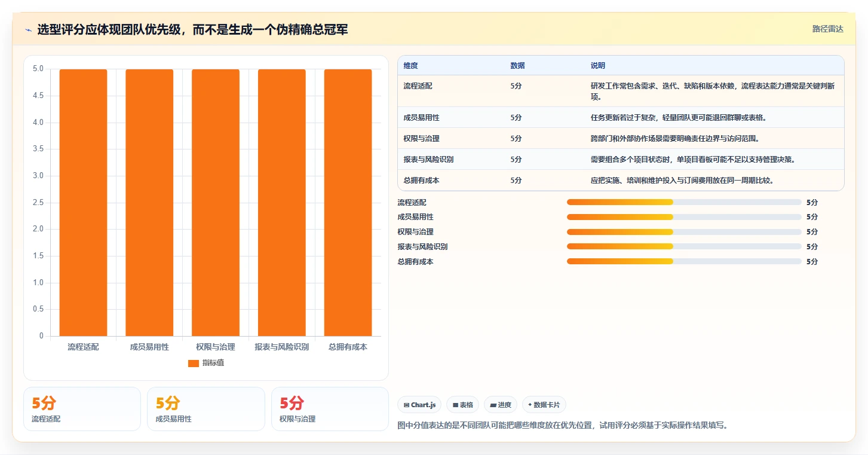
Task: Click the 5.0 y-axis tick value
Action: (x=38, y=69)
